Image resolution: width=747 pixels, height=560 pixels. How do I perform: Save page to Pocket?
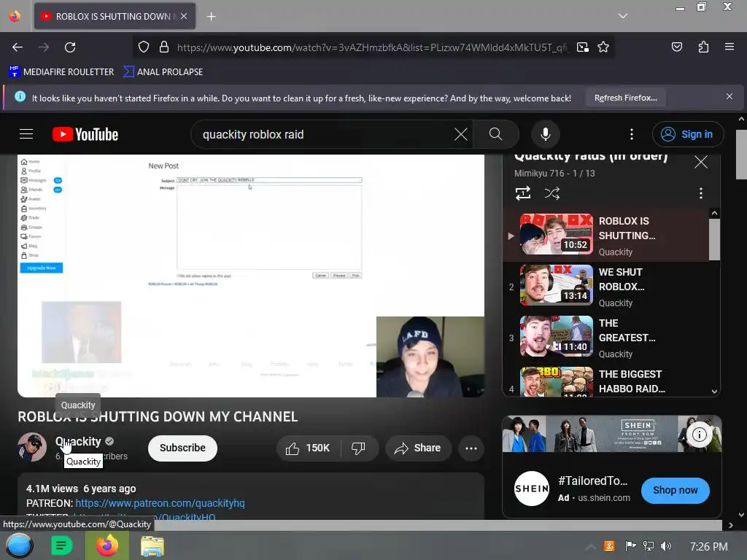676,47
